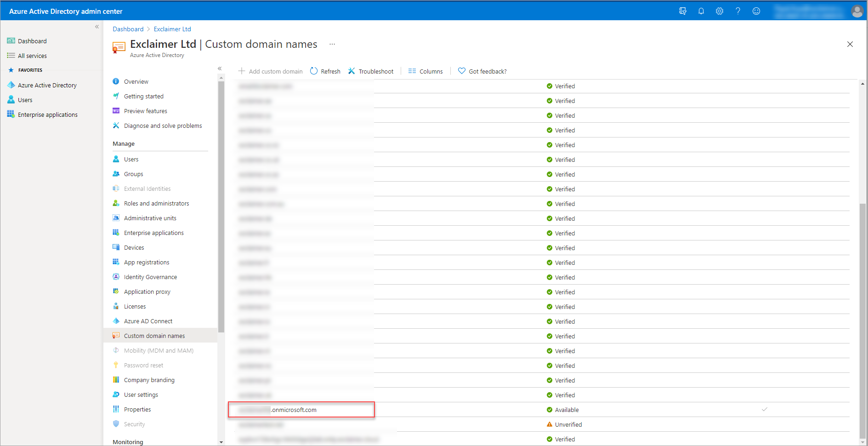Image resolution: width=868 pixels, height=446 pixels.
Task: Open the help question mark icon
Action: pyautogui.click(x=738, y=11)
